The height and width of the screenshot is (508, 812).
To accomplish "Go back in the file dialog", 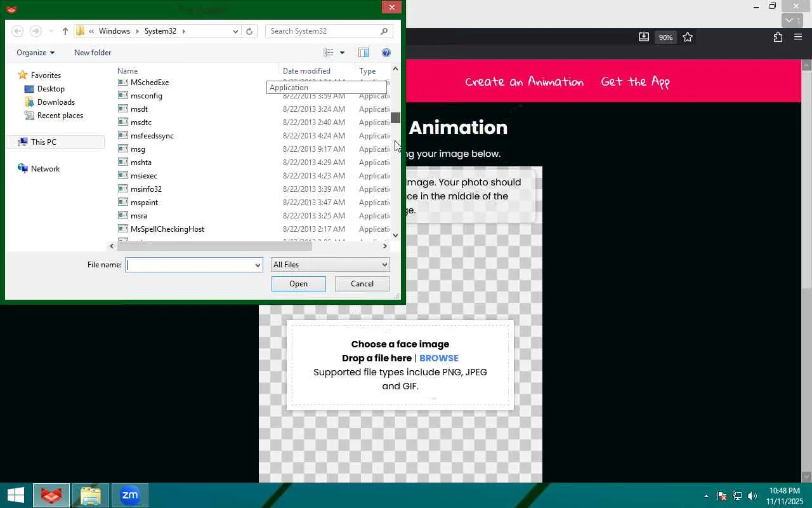I will (18, 31).
